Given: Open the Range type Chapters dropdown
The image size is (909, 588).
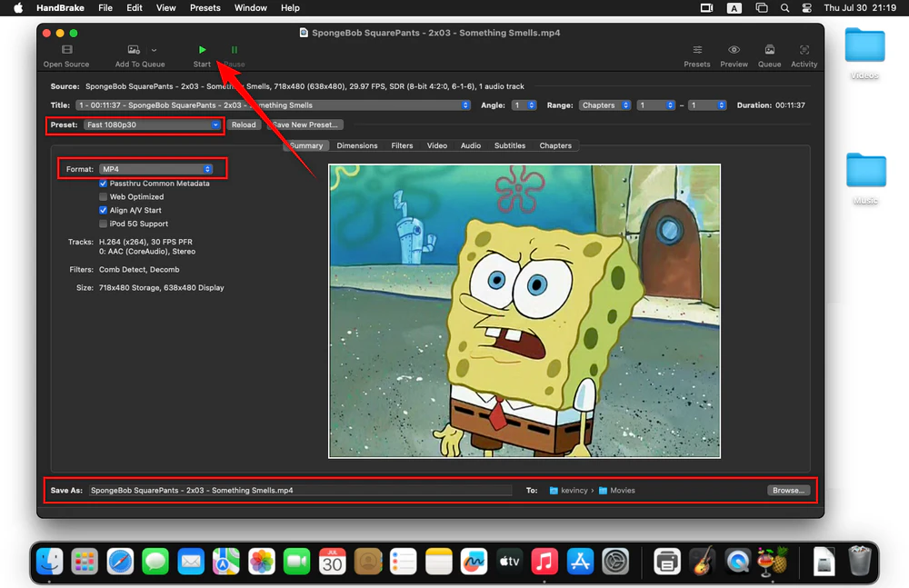Looking at the screenshot, I should click(x=604, y=105).
